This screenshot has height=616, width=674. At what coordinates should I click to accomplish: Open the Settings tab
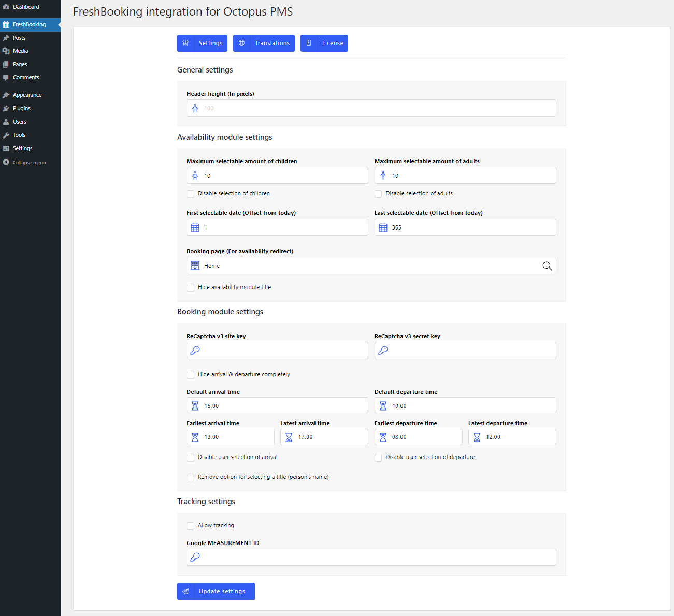tap(203, 43)
